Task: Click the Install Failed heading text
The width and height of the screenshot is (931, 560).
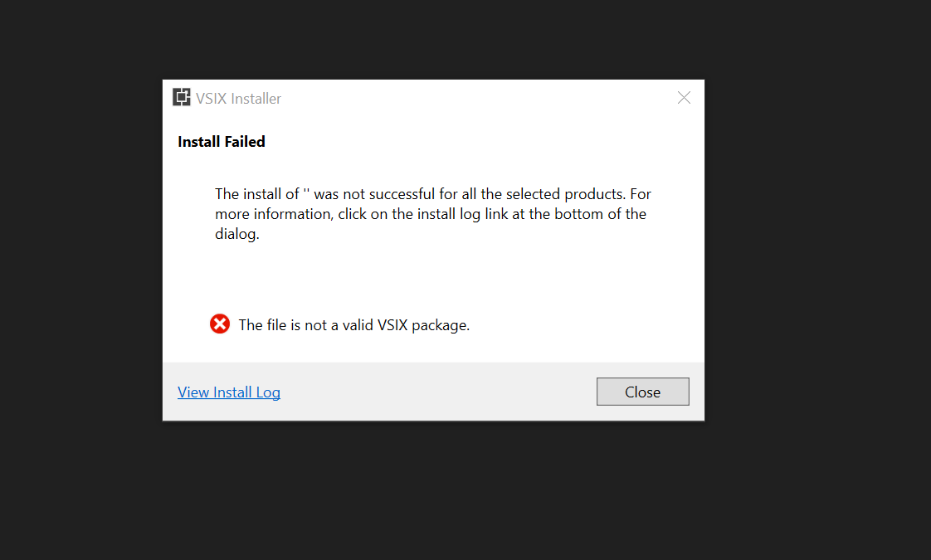Action: (x=221, y=141)
